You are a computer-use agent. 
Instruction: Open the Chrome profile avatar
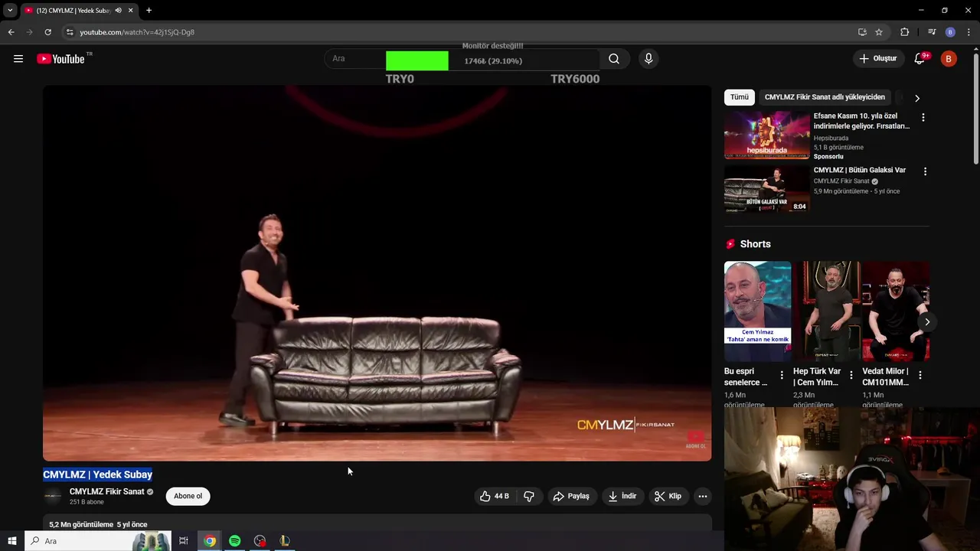pos(950,32)
